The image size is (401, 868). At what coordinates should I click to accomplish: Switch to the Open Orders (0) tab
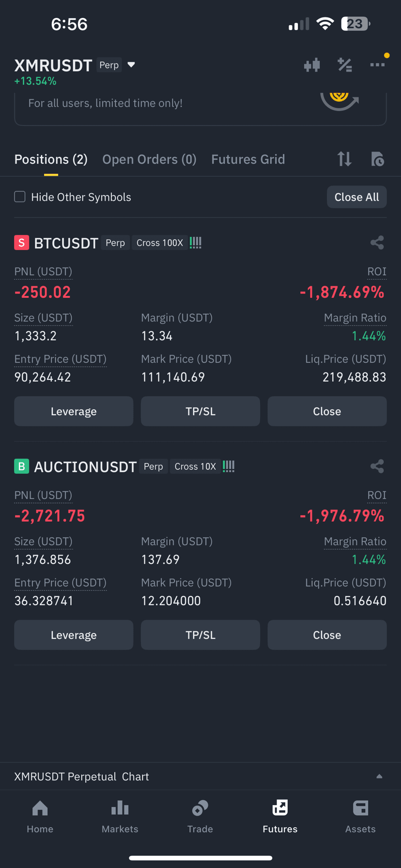pyautogui.click(x=149, y=159)
